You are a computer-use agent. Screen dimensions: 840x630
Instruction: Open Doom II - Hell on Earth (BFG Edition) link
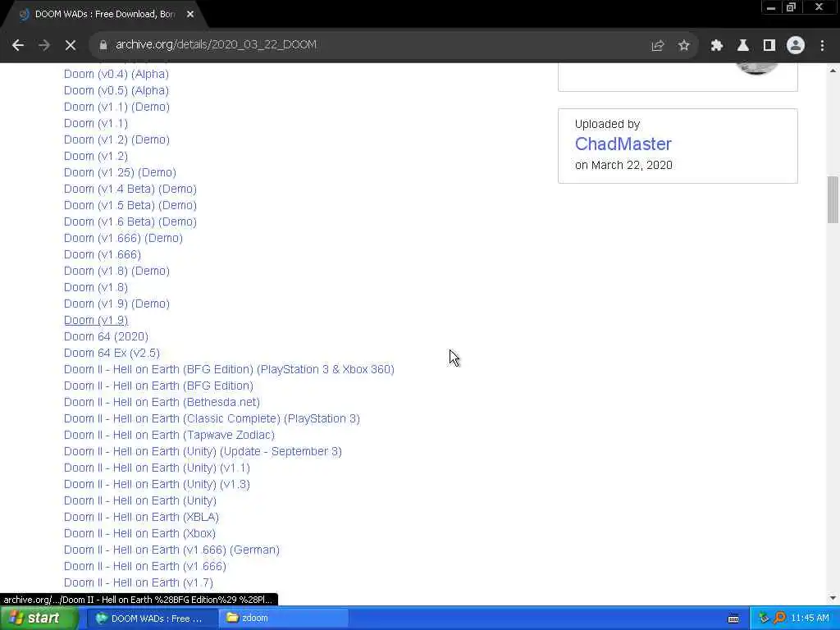tap(158, 386)
